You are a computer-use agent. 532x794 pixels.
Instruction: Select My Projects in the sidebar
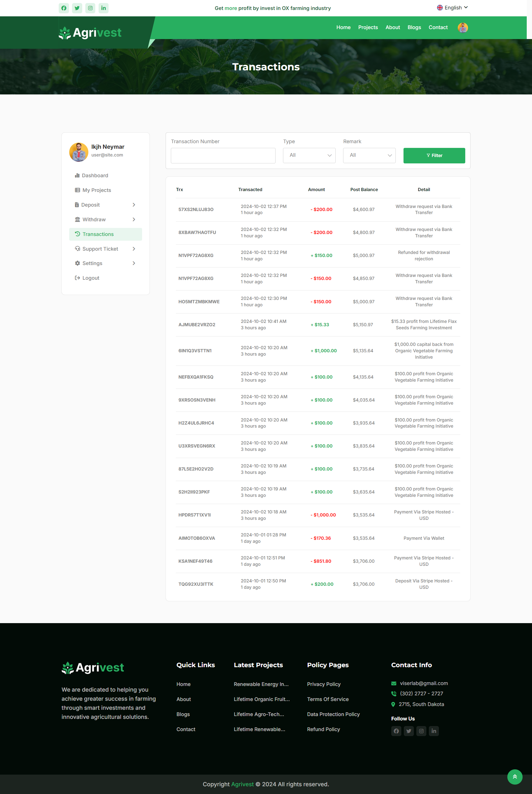[x=96, y=190]
